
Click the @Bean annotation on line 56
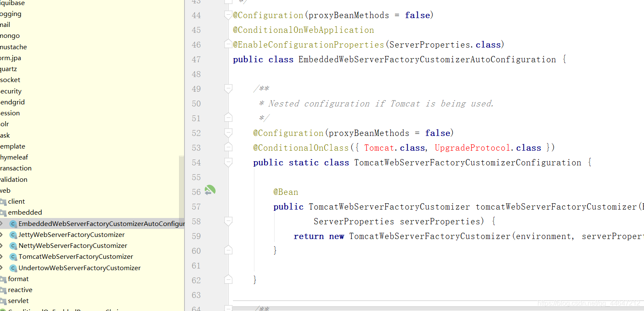(286, 192)
